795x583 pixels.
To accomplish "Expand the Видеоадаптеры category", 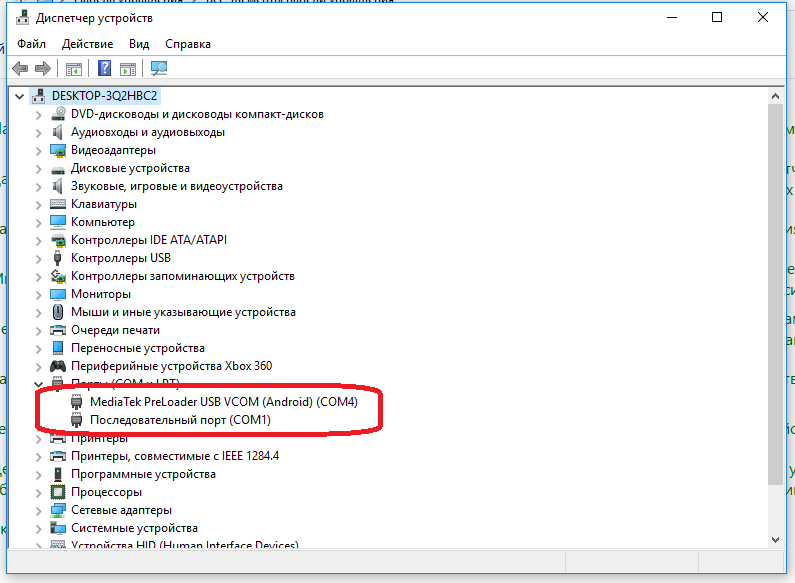I will point(39,150).
